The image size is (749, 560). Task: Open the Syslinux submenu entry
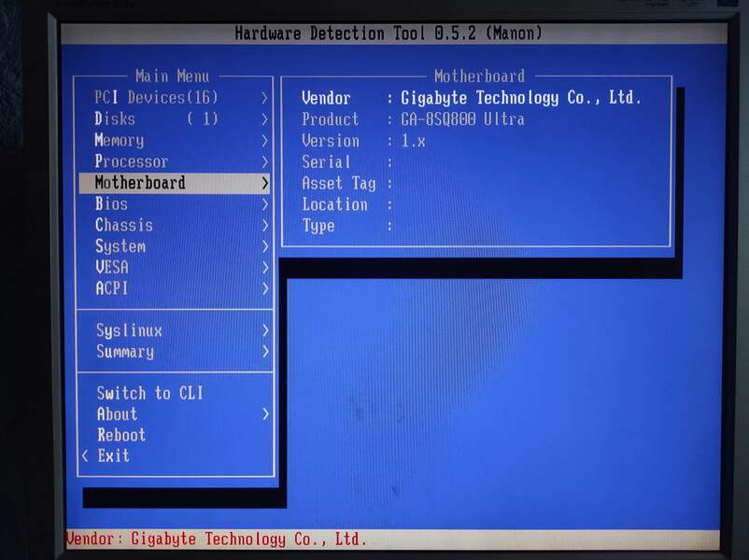click(x=175, y=330)
